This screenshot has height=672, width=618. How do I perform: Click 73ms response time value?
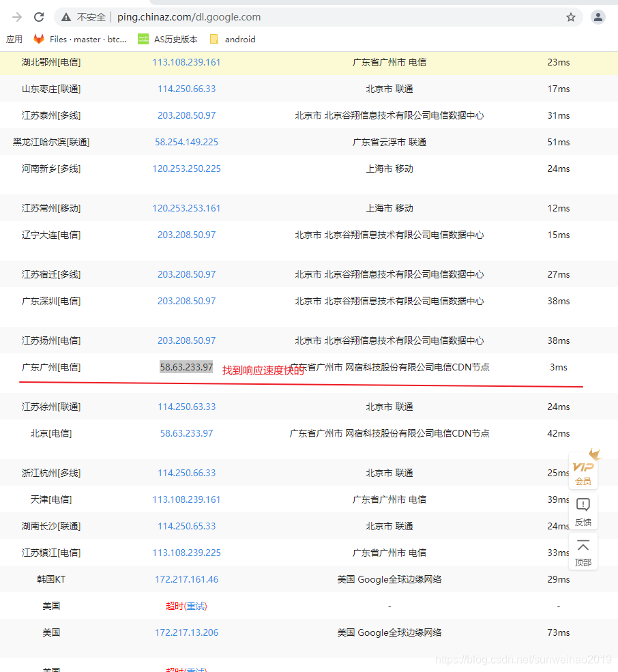559,632
